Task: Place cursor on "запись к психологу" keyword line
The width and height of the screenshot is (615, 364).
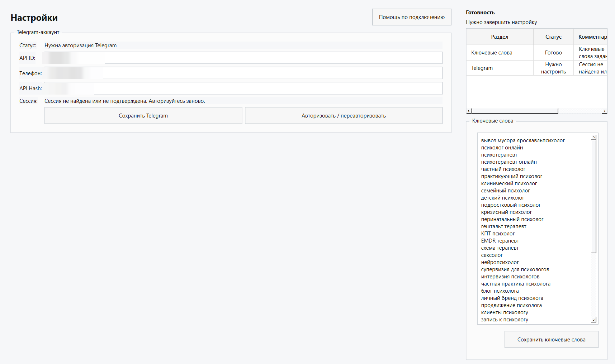Action: pos(505,320)
